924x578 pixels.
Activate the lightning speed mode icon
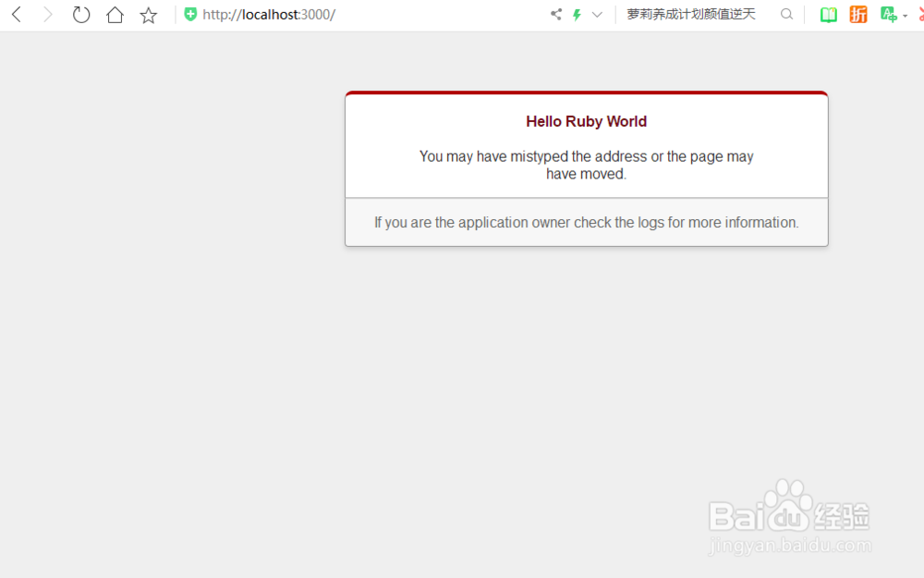coord(575,14)
